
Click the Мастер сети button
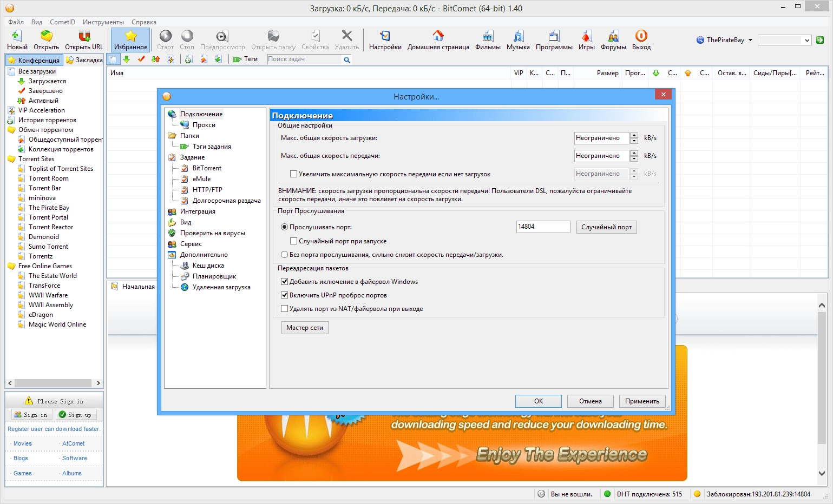click(305, 328)
